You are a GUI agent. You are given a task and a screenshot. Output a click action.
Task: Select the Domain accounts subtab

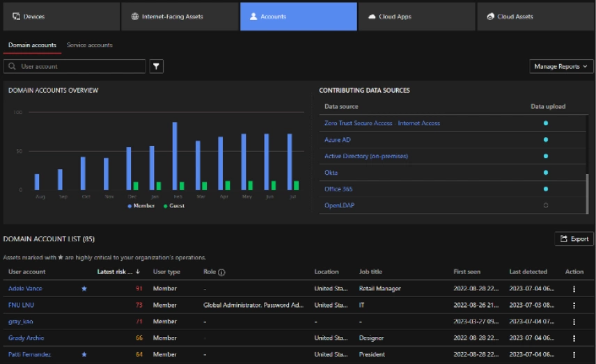[32, 45]
